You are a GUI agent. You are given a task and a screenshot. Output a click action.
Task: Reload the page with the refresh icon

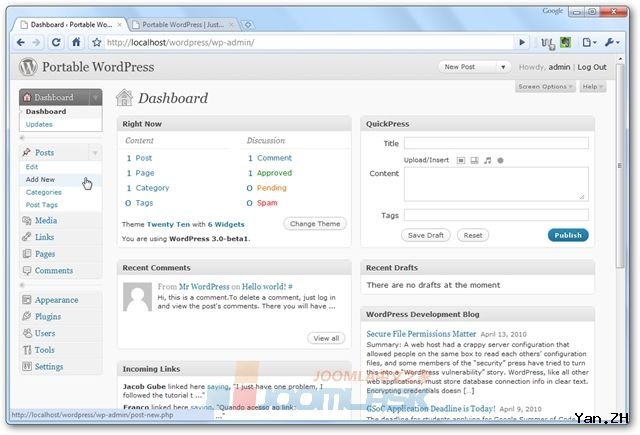pyautogui.click(x=56, y=42)
